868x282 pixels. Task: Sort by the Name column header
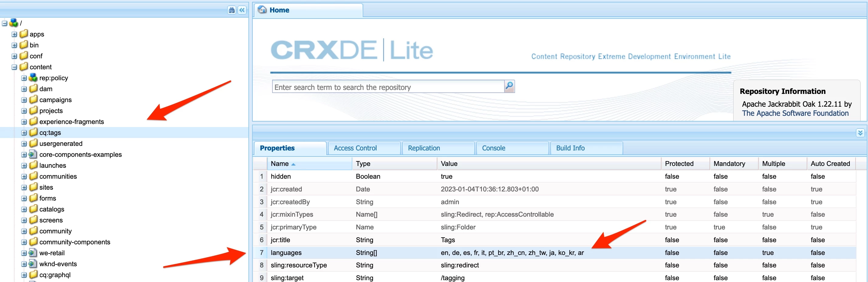coord(309,163)
